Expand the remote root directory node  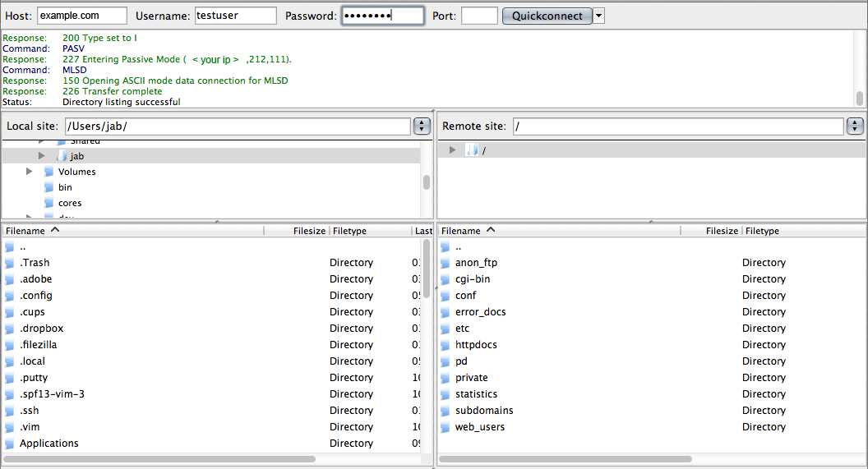pos(452,150)
